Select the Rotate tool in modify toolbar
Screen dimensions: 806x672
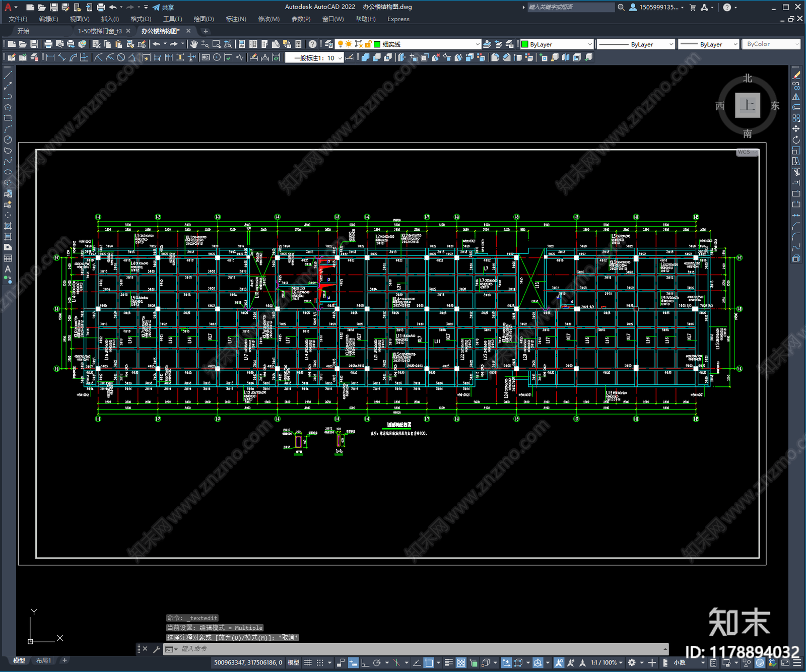[796, 140]
